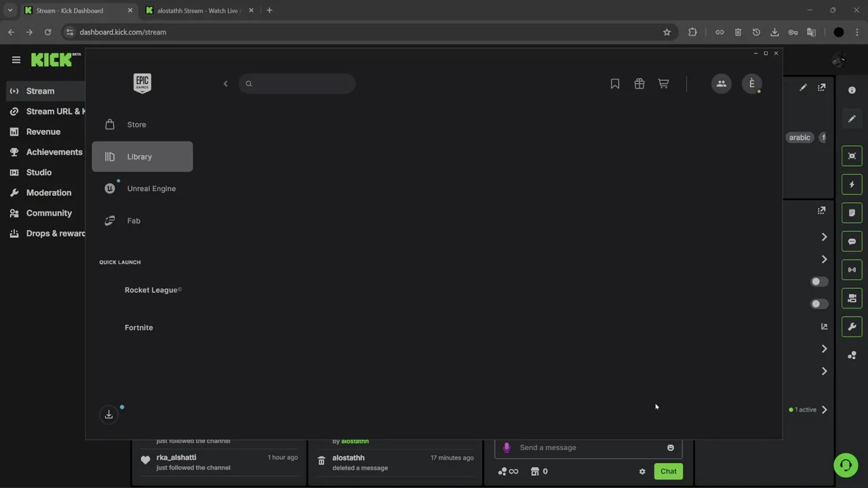Bookmark this page with the star icon
This screenshot has height=488, width=868.
click(667, 32)
